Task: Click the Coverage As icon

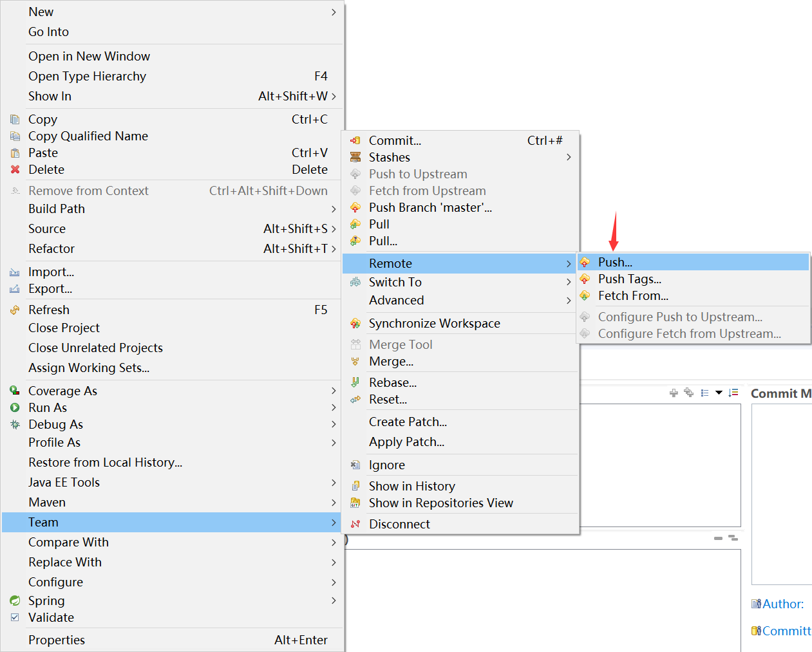Action: [15, 391]
